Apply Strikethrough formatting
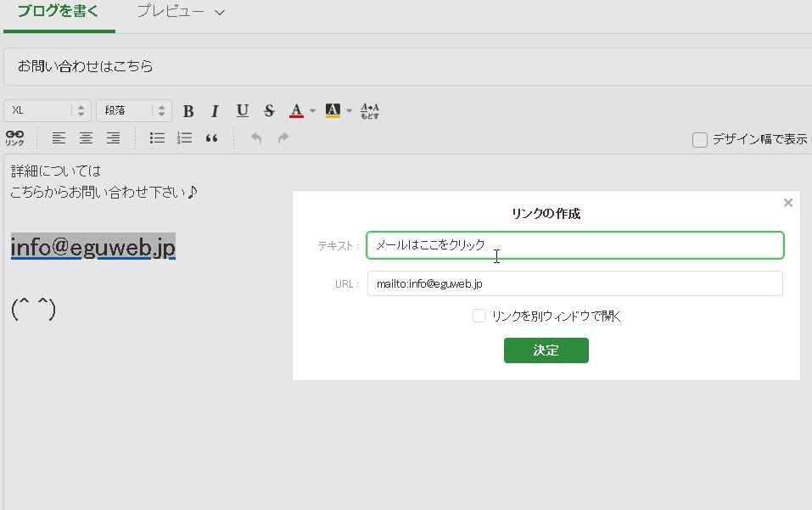This screenshot has height=510, width=812. [269, 111]
